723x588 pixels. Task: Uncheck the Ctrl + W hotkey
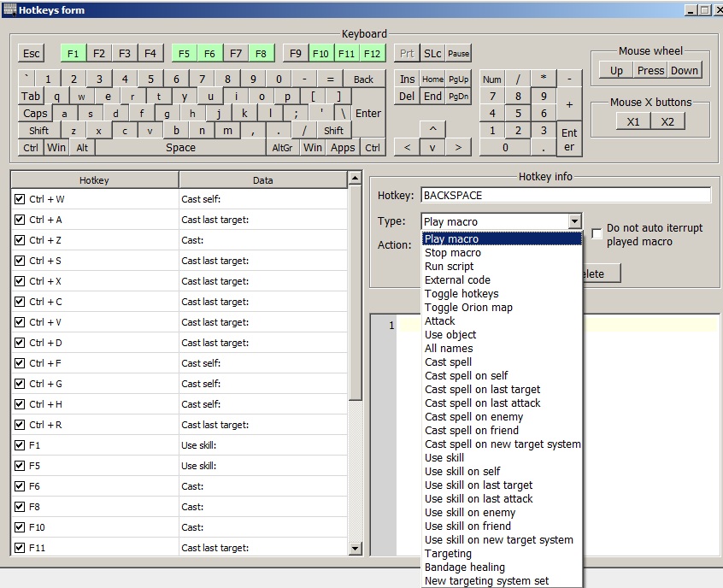[20, 199]
